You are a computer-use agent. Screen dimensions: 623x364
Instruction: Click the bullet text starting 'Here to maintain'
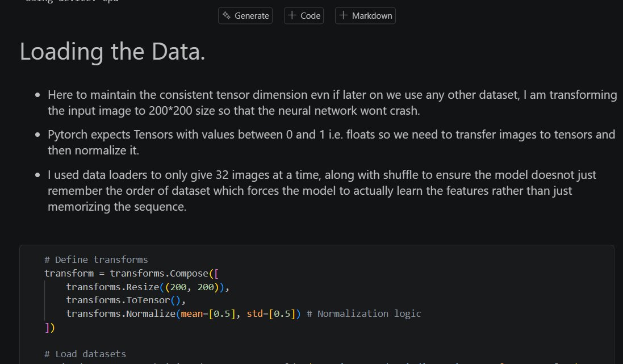tap(332, 103)
